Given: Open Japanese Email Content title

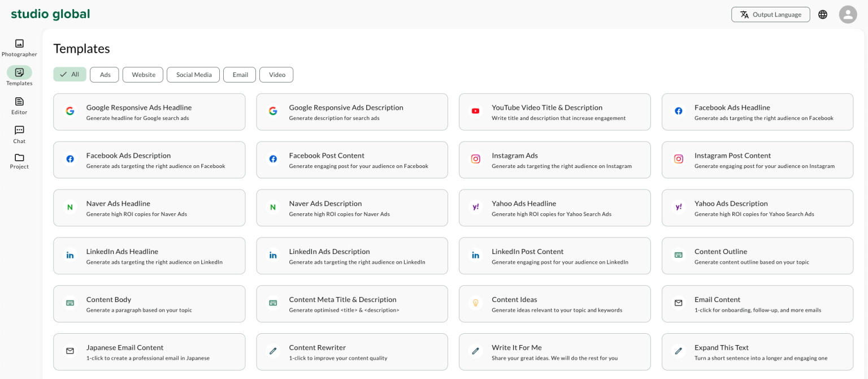Looking at the screenshot, I should click(125, 348).
